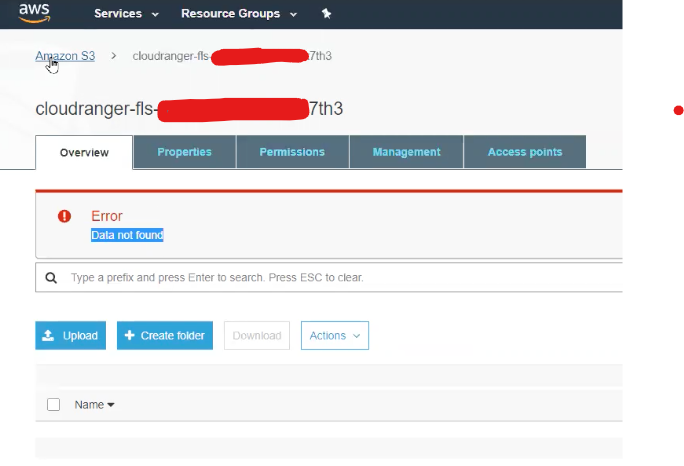Open the Resource Groups menu
The width and height of the screenshot is (684, 466).
pyautogui.click(x=239, y=14)
